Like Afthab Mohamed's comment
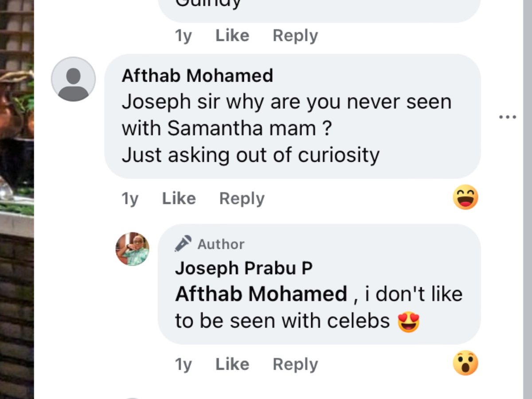The height and width of the screenshot is (399, 532). tap(179, 199)
